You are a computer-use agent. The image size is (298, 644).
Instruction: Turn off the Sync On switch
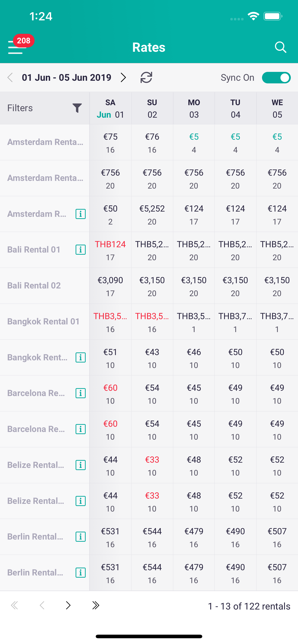coord(276,77)
